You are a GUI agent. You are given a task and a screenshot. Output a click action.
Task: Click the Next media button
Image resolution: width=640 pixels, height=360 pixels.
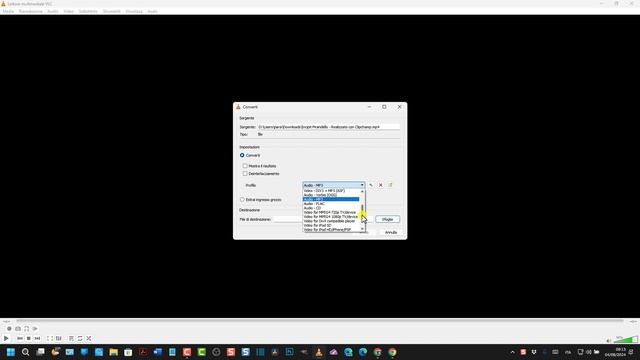pyautogui.click(x=37, y=338)
